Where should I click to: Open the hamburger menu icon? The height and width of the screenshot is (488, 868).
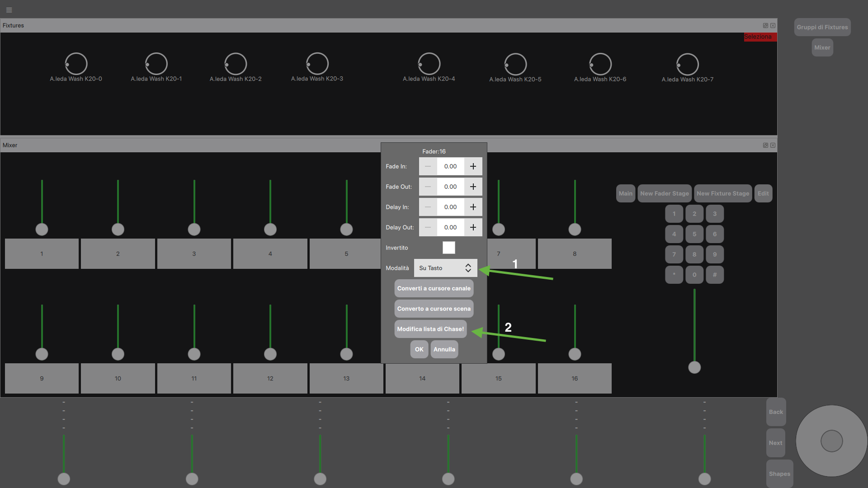9,10
